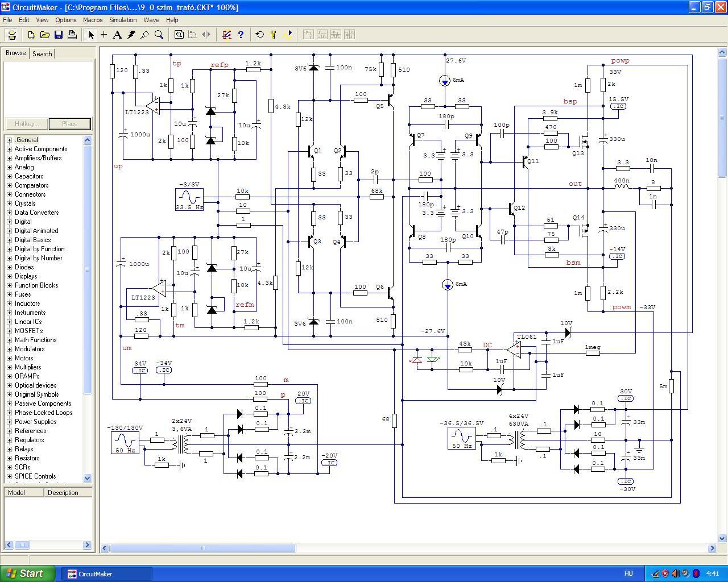The image size is (728, 582).
Task: Open the Simulation menu
Action: [123, 20]
